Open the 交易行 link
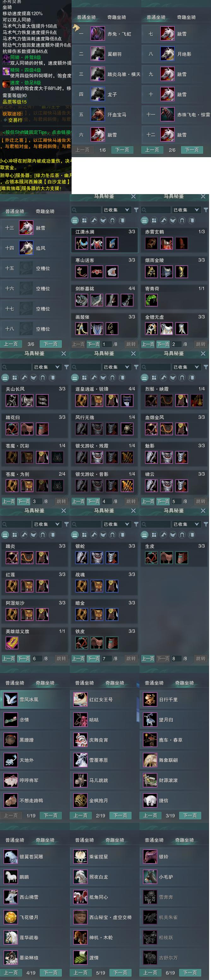 [15, 120]
